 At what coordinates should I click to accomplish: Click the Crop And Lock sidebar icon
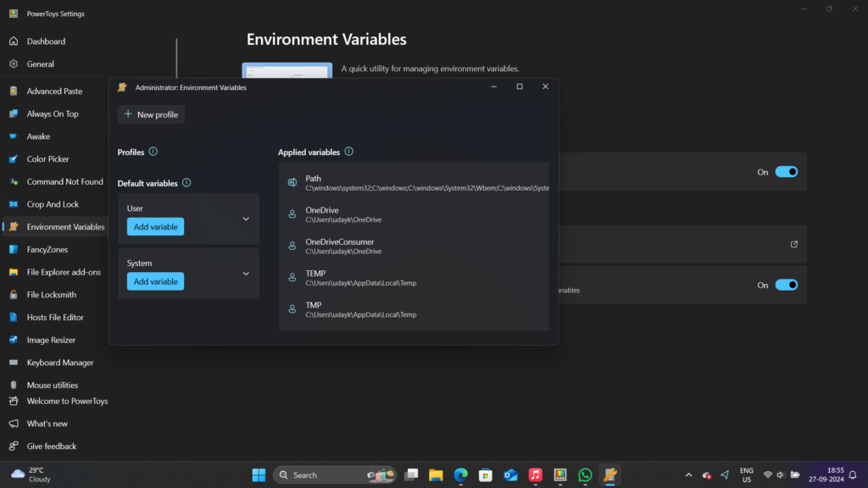click(14, 204)
